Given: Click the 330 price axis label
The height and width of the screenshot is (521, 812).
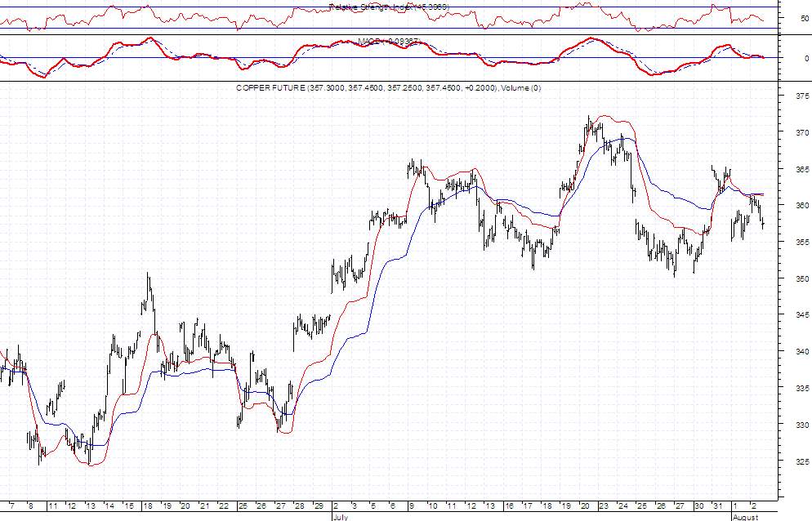Looking at the screenshot, I should pos(802,425).
